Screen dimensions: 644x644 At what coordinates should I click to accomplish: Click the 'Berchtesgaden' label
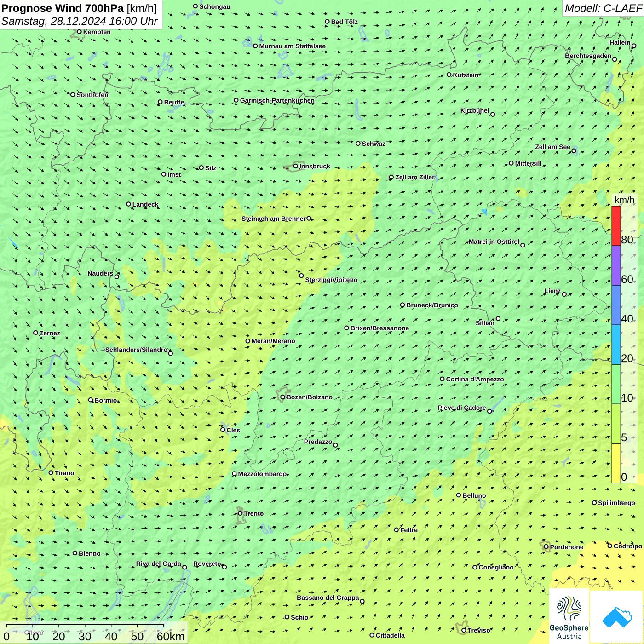click(588, 56)
